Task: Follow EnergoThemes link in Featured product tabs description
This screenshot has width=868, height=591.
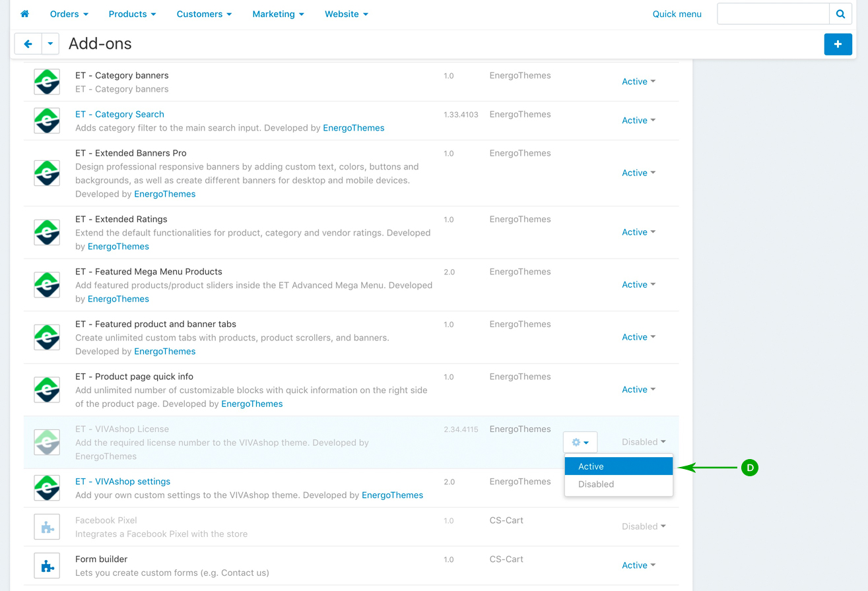Action: pos(164,352)
